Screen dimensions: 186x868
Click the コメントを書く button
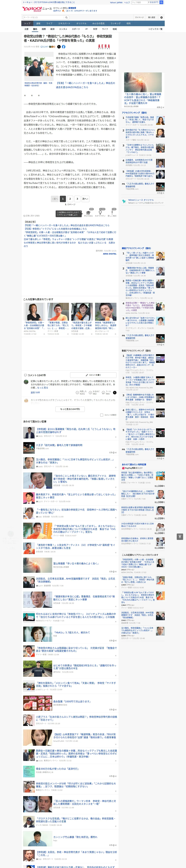[x=93, y=375]
